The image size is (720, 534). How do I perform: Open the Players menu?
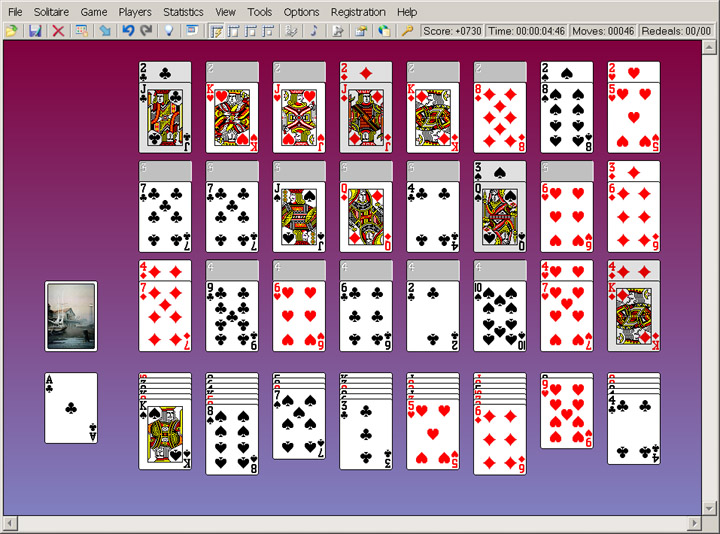(135, 12)
